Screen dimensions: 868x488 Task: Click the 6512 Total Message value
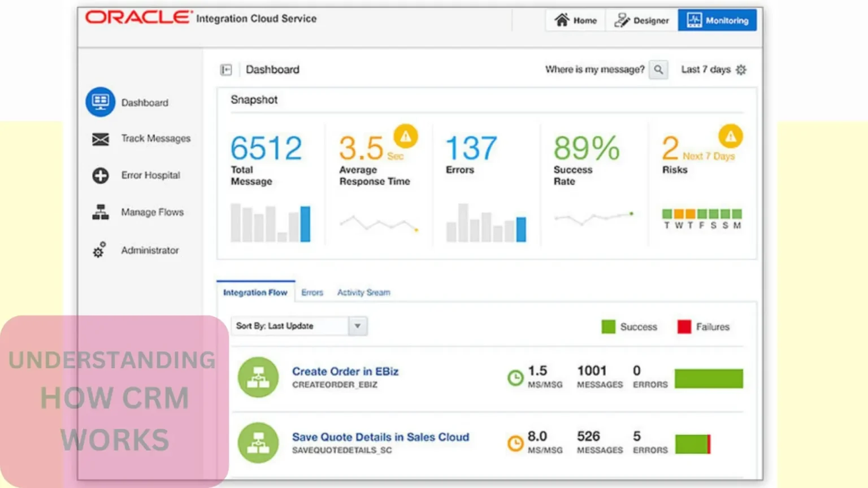(266, 149)
